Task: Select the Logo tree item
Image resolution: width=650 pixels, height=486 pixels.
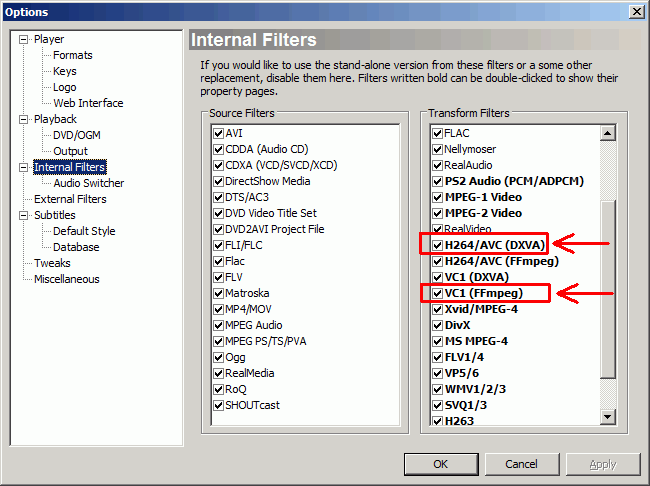Action: point(65,87)
